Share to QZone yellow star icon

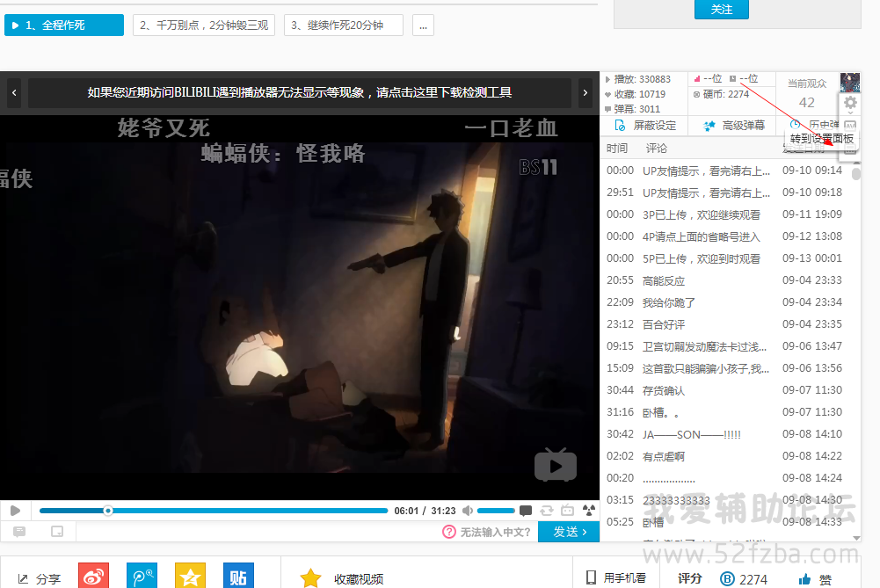(x=190, y=575)
